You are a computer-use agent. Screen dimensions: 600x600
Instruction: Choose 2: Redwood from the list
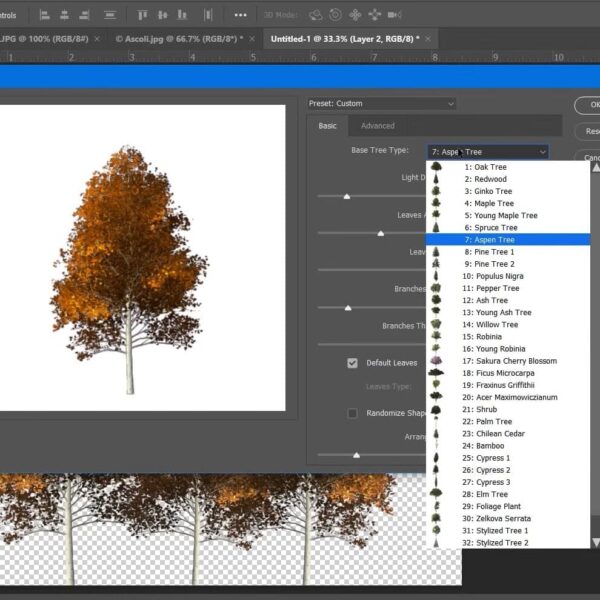(508, 179)
